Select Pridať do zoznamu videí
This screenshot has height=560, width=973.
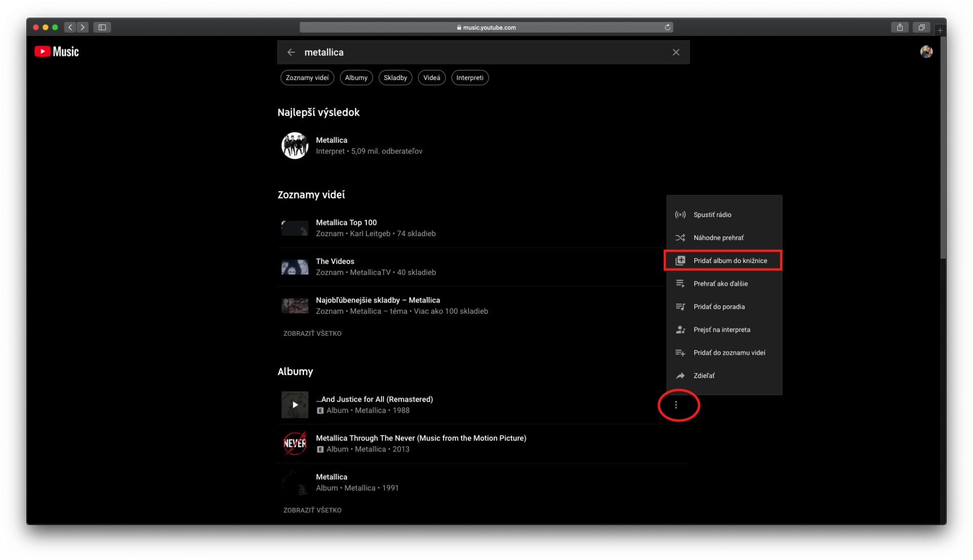(724, 353)
